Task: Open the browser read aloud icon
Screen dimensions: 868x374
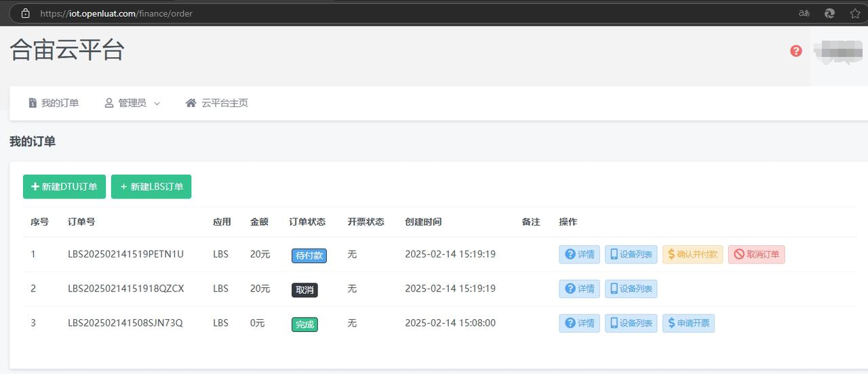Action: click(804, 13)
